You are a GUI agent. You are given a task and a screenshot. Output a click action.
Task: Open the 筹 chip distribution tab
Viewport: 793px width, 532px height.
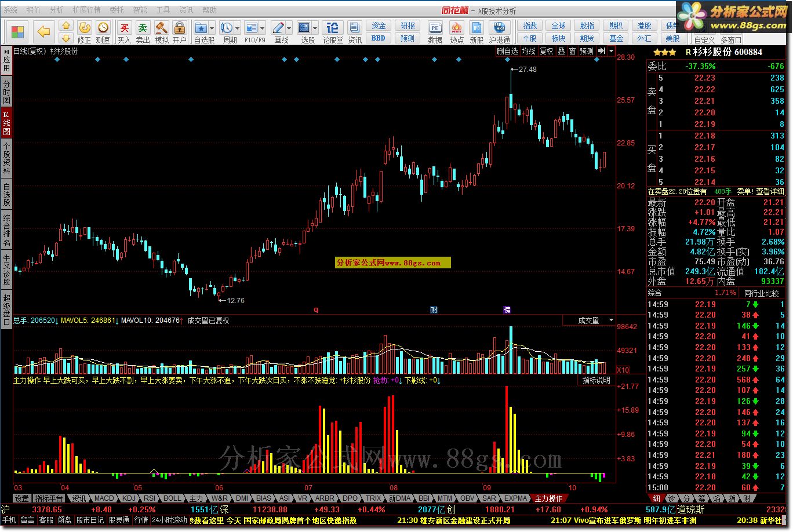[701, 498]
